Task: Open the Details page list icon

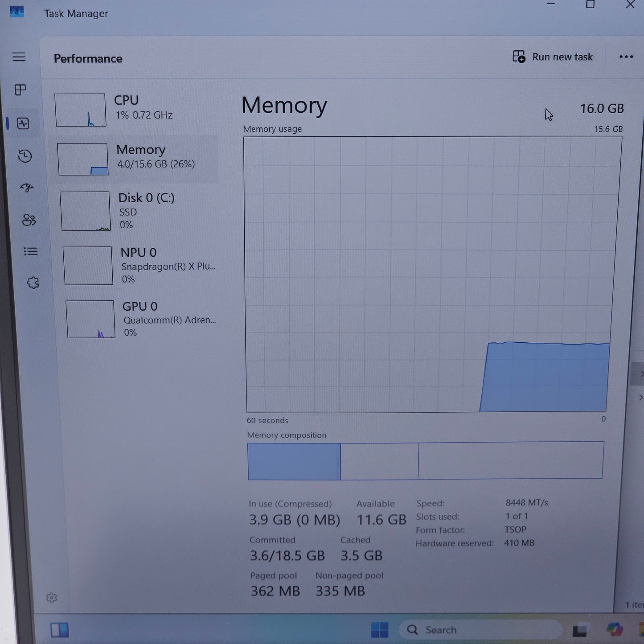Action: coord(31,251)
